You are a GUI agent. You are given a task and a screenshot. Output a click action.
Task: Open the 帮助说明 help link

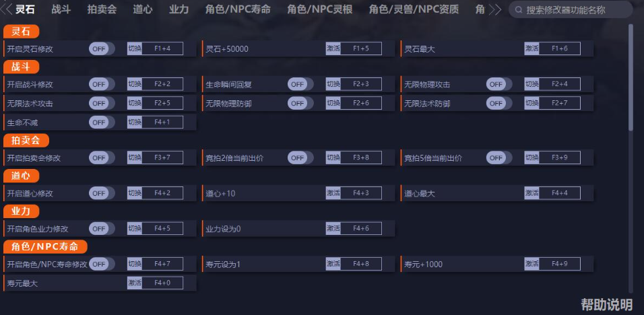coord(607,304)
